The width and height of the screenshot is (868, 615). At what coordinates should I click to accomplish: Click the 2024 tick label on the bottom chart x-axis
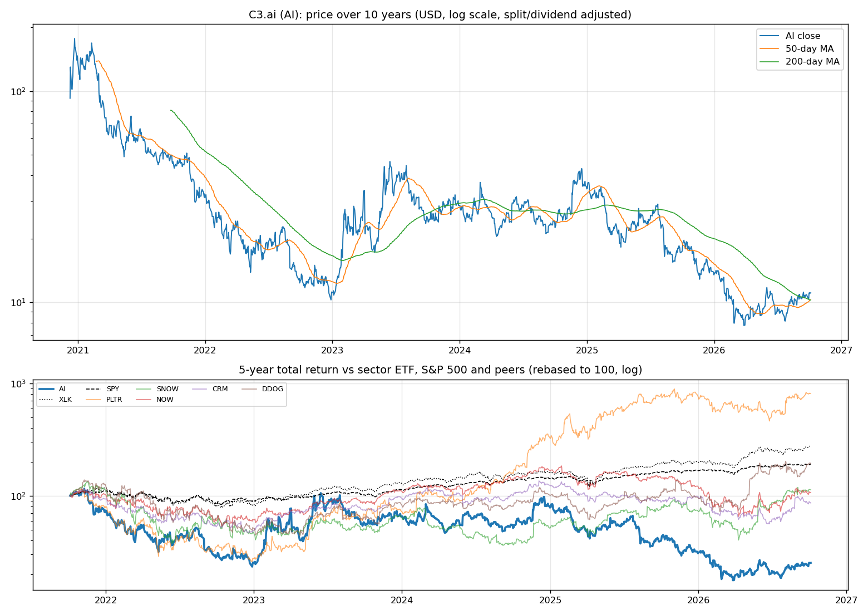(x=402, y=600)
